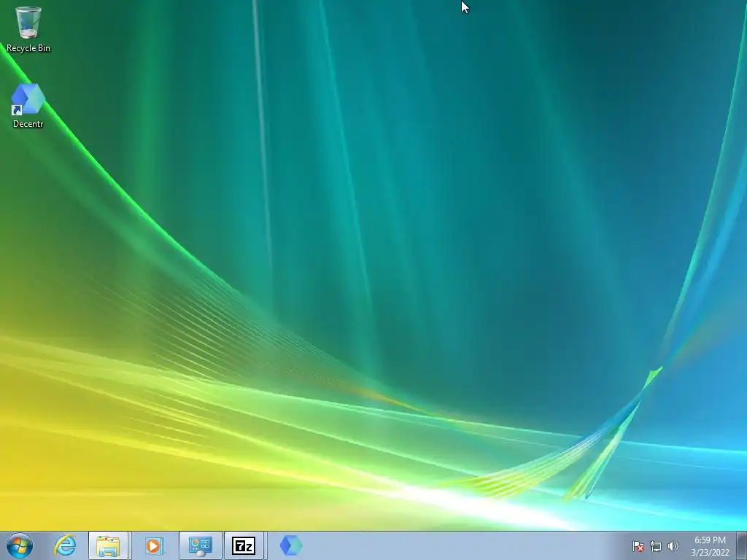This screenshot has height=560, width=747.
Task: Open Windows Explorer folder in taskbar
Action: click(108, 545)
